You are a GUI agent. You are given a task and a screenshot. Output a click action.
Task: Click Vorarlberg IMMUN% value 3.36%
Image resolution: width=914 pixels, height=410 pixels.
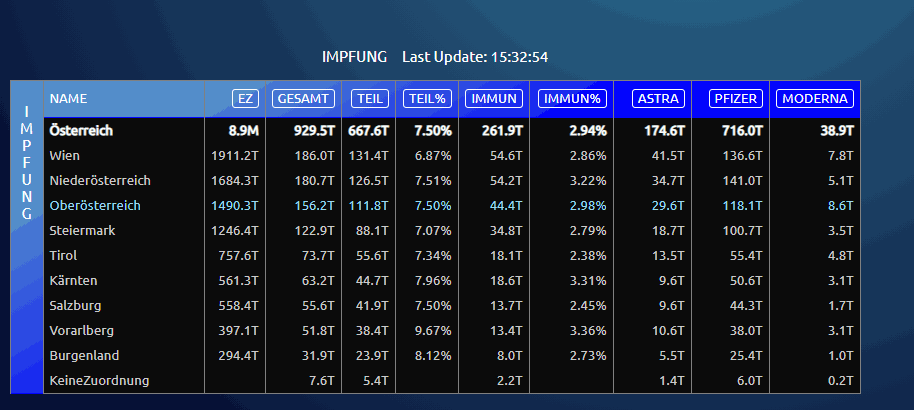point(588,331)
